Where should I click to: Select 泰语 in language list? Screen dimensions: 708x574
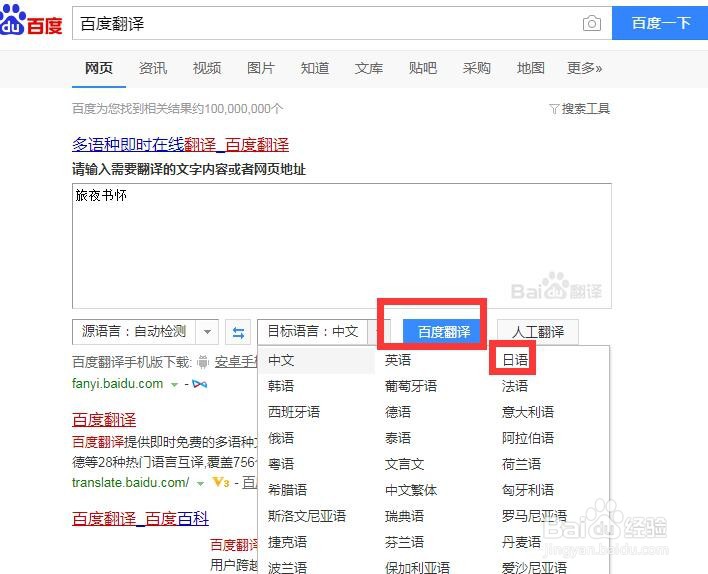coord(398,438)
